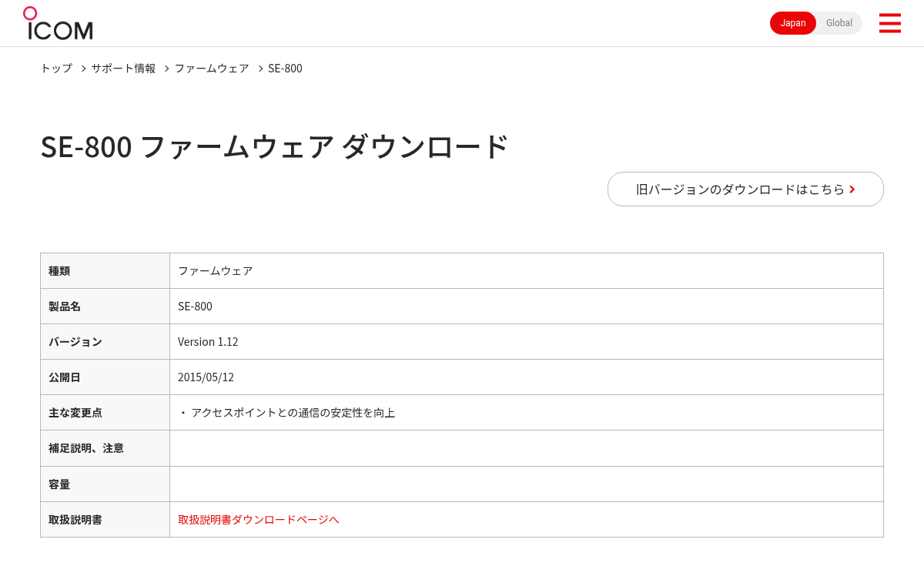
Task: Navigate to ファームウェア breadcrumb link
Action: pos(212,68)
